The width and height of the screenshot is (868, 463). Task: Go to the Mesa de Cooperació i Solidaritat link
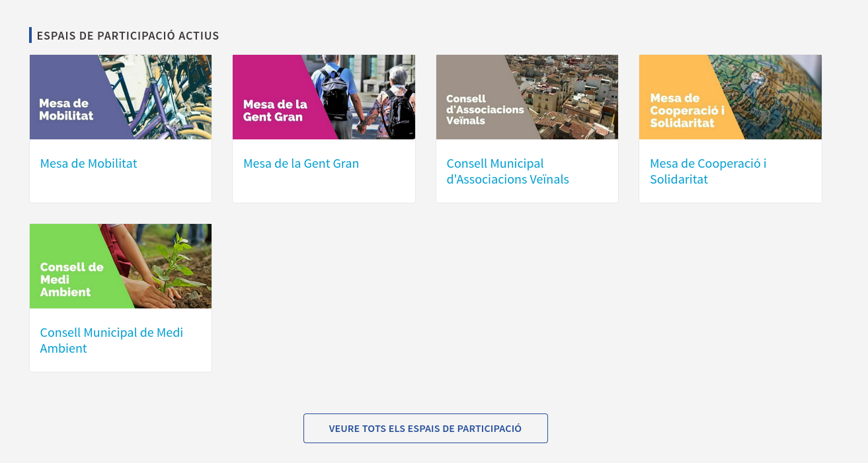point(708,171)
